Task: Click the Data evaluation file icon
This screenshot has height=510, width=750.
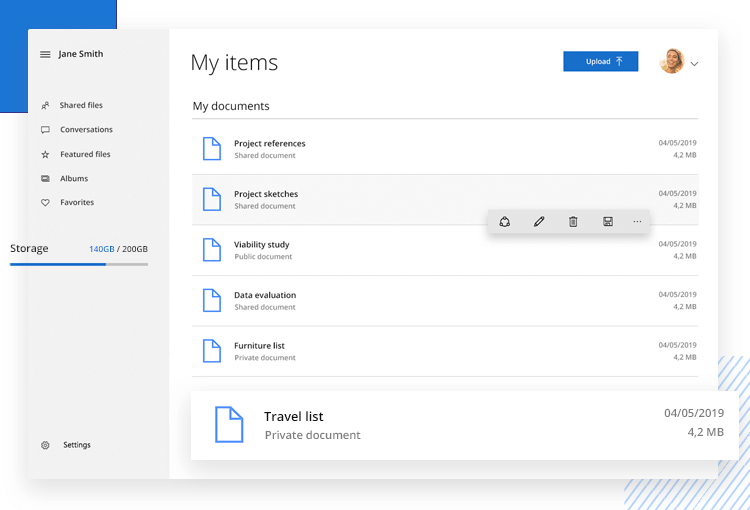Action: (x=212, y=300)
